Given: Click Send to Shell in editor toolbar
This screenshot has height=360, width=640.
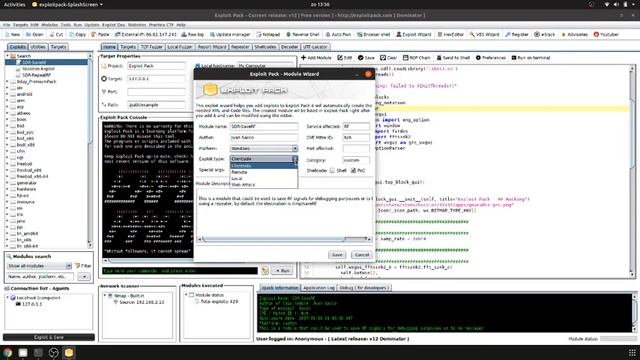Looking at the screenshot, I should [453, 58].
